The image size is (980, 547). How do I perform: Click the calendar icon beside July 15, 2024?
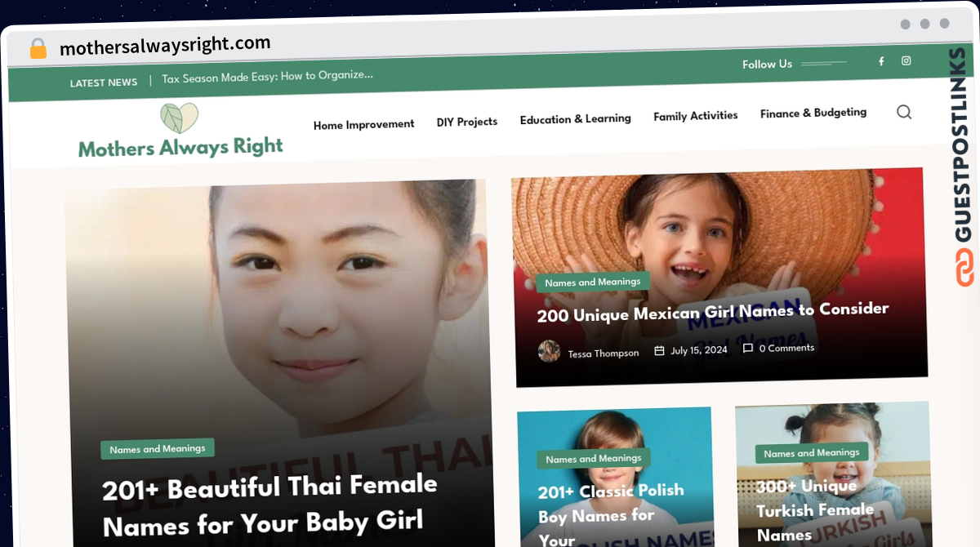tap(659, 351)
